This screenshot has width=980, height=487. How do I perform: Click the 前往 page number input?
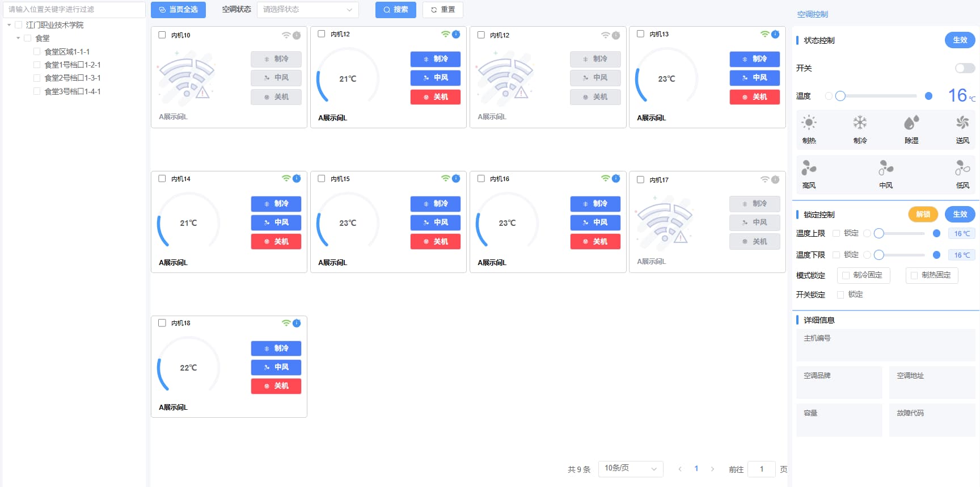coord(762,469)
